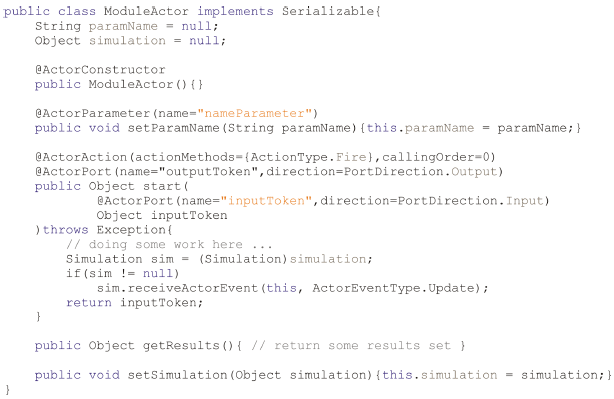Click the "nameParameter" string literal
The height and width of the screenshot is (399, 614).
(255, 114)
